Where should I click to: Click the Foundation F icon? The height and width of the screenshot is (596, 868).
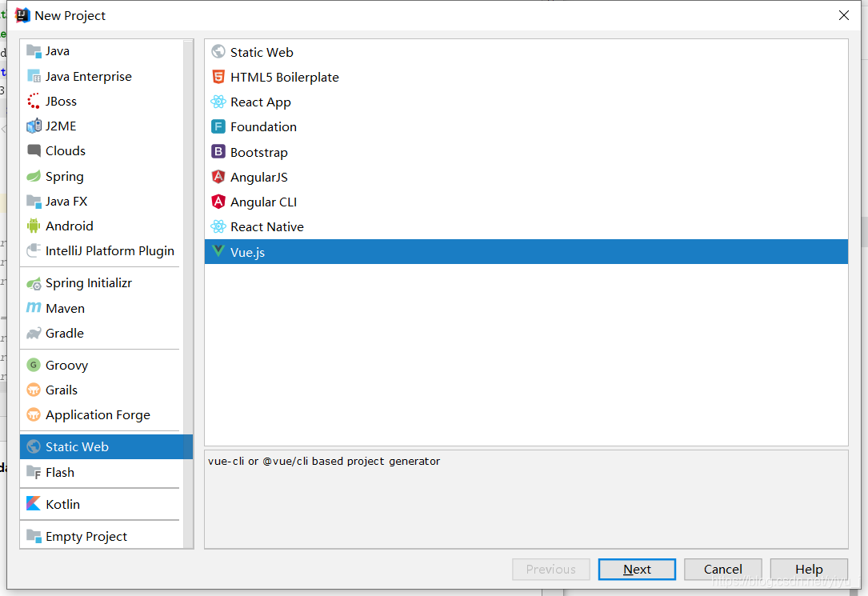coord(218,126)
